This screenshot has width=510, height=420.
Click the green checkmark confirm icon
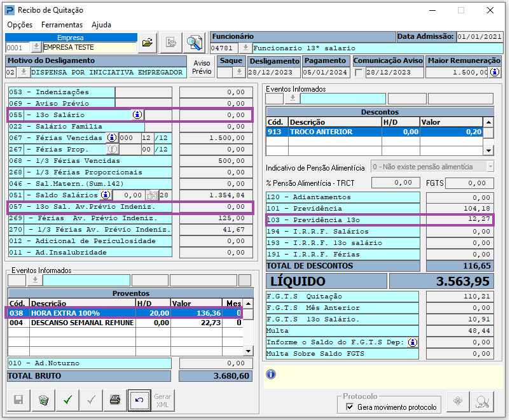click(67, 400)
